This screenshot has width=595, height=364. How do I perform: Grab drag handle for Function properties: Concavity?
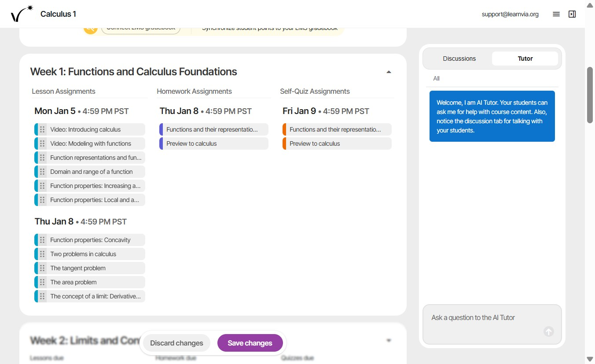(42, 240)
